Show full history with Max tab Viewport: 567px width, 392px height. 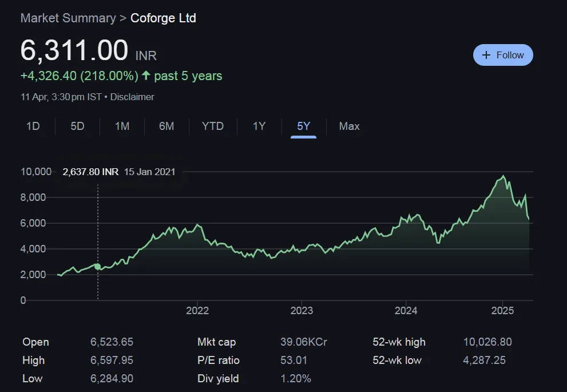[350, 126]
